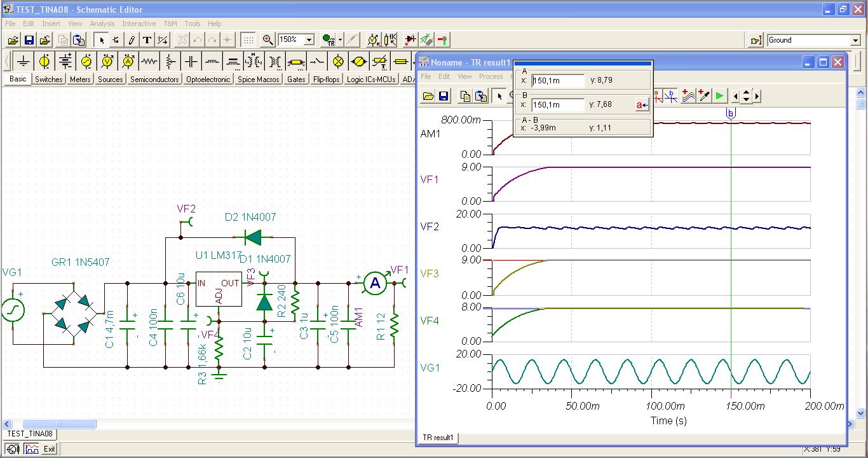Open the analysis mode dropdown arrow beside TR
Screen dimensions: 868x458
coord(340,40)
